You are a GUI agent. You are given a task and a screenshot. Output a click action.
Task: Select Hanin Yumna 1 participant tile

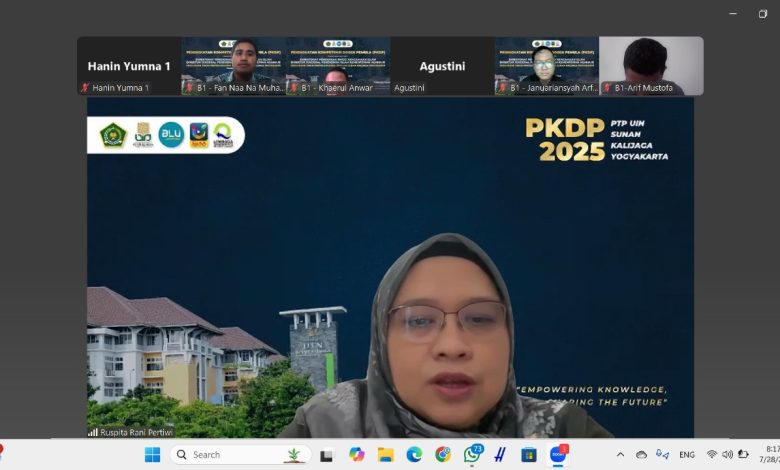(x=129, y=66)
